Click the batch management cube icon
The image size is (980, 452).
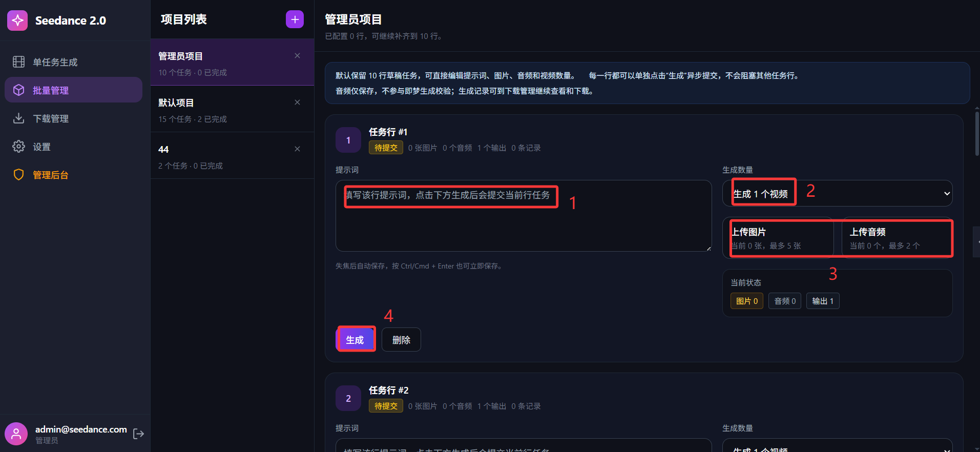[18, 90]
